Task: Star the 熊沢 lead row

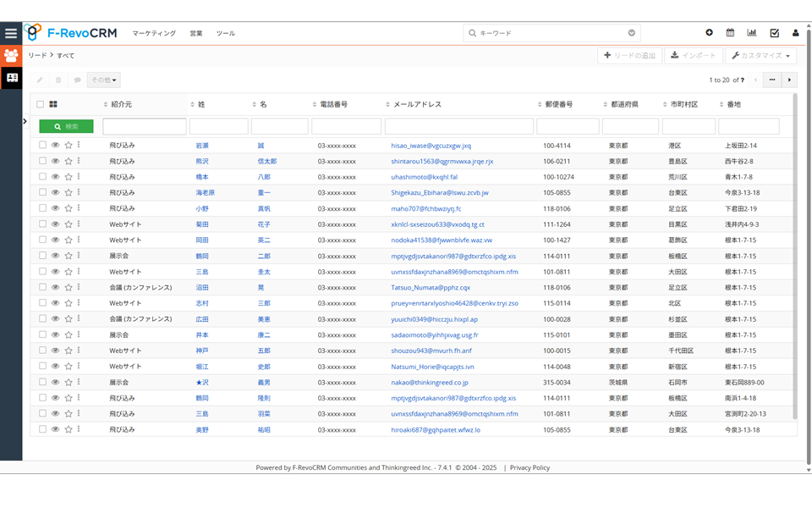Action: point(69,161)
